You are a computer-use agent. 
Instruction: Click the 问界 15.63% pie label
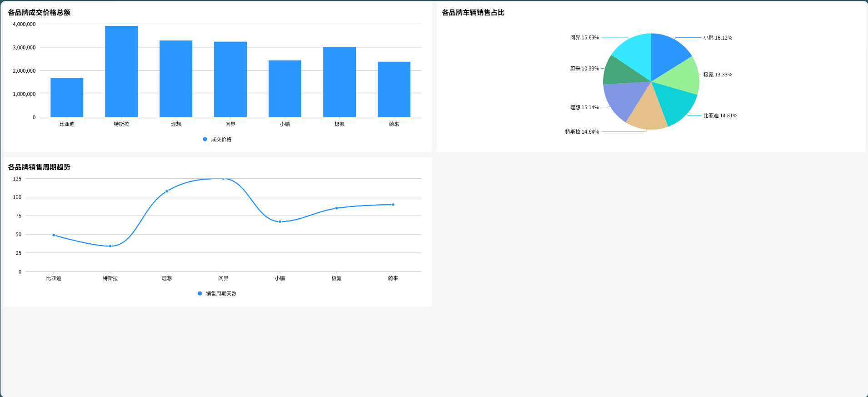tap(584, 38)
